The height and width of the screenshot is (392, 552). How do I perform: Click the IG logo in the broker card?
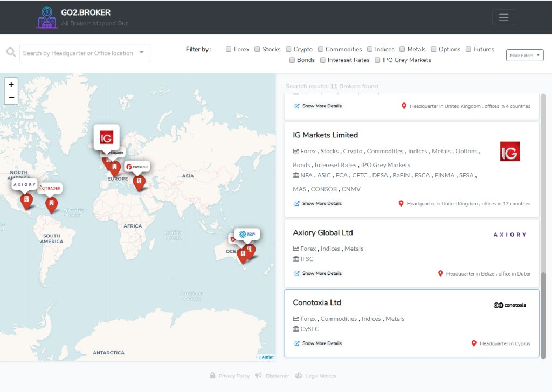(510, 152)
